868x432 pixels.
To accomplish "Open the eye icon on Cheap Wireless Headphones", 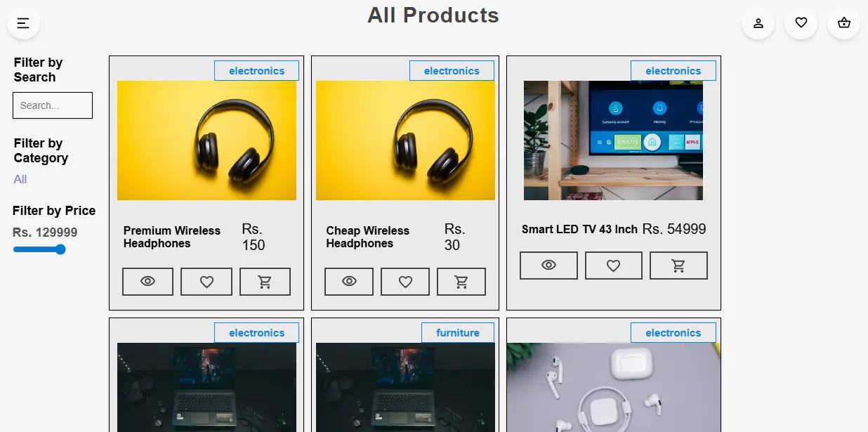I will tap(349, 281).
